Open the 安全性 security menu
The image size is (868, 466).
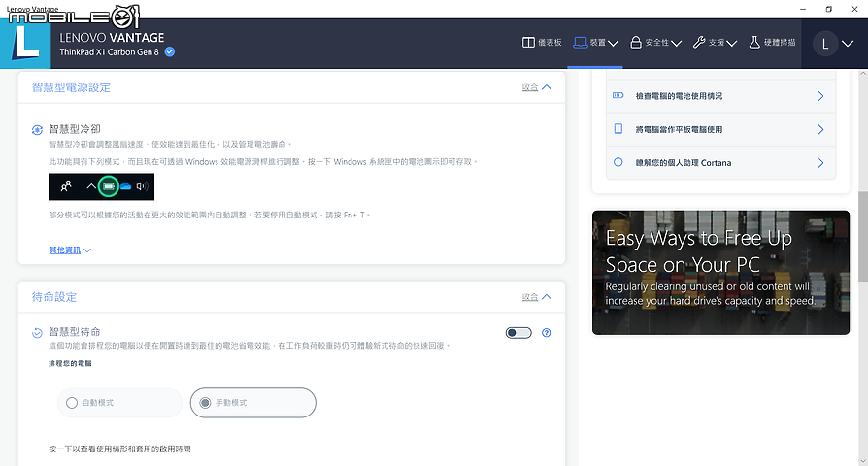[655, 43]
